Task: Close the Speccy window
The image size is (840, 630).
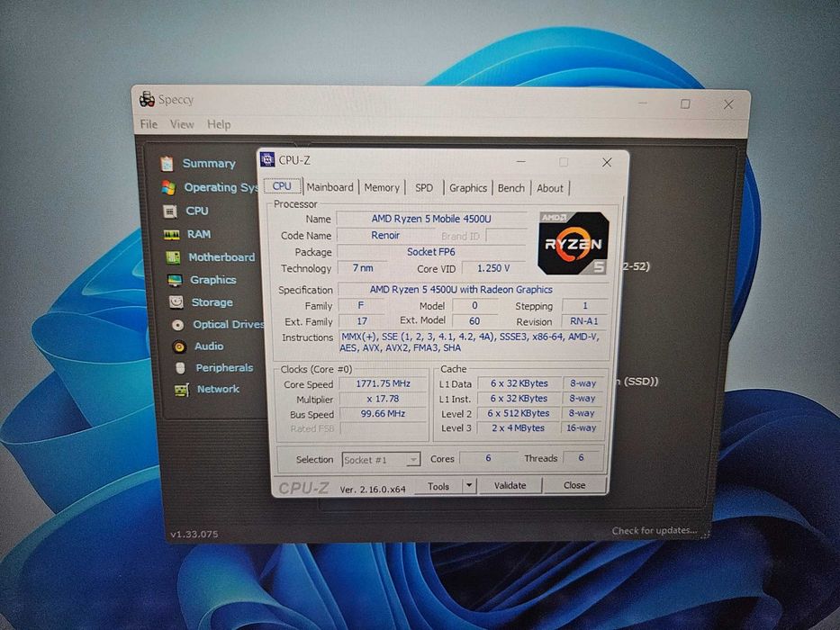Action: pos(728,104)
